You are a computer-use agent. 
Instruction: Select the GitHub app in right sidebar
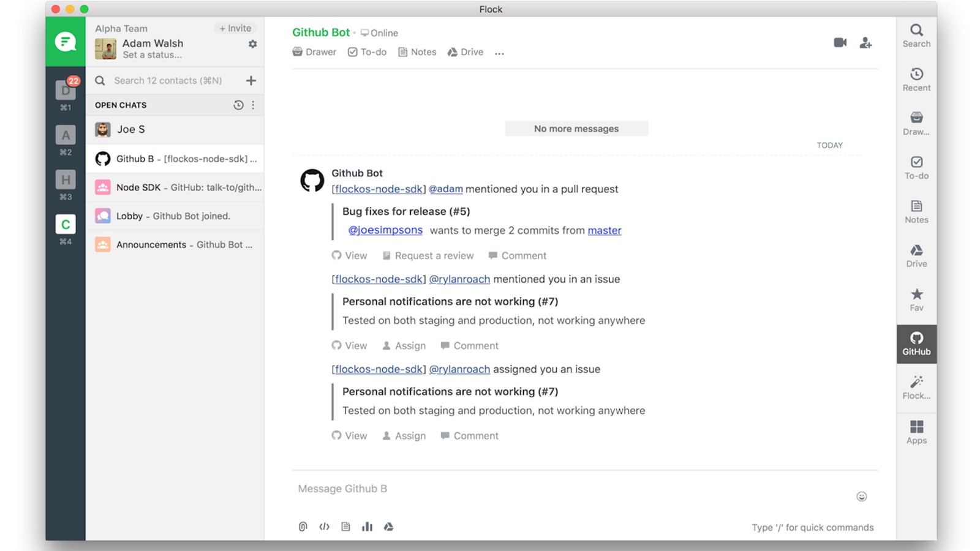(916, 344)
